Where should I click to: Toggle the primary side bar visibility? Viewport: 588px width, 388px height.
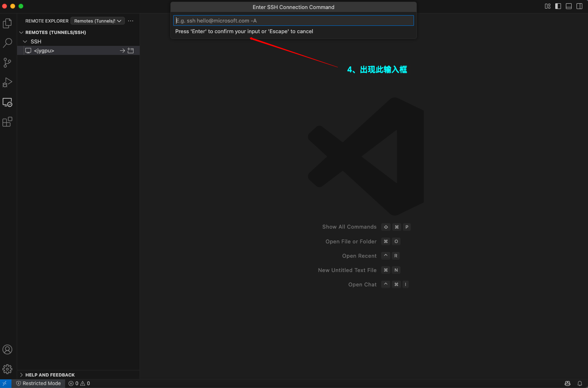click(558, 6)
